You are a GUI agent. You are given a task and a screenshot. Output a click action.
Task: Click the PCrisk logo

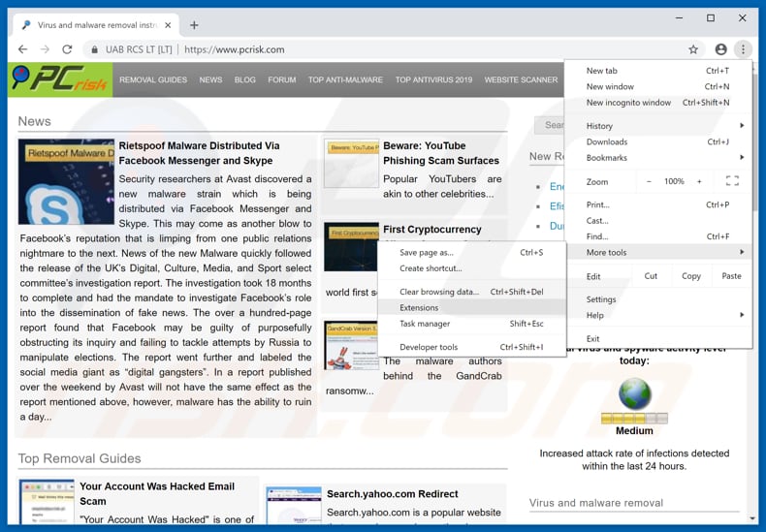coord(60,79)
